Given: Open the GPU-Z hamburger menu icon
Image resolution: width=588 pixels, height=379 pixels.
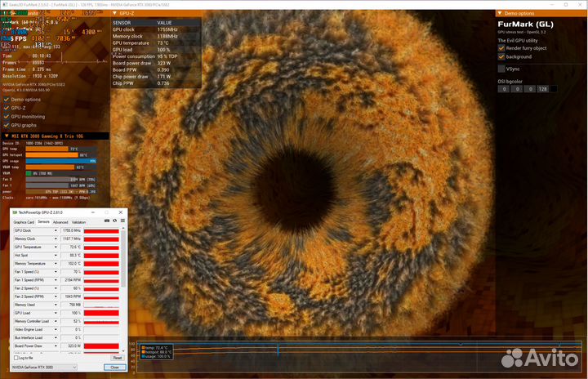Looking at the screenshot, I should pos(122,221).
